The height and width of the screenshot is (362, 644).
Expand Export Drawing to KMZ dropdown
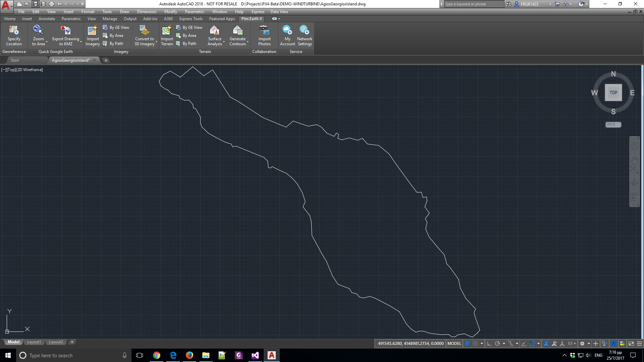click(x=81, y=42)
